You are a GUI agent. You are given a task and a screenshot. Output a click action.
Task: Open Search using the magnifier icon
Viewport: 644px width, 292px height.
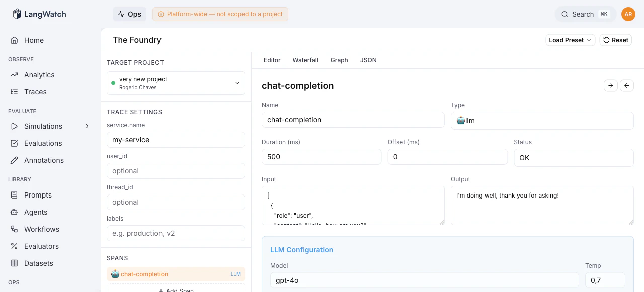pos(565,14)
